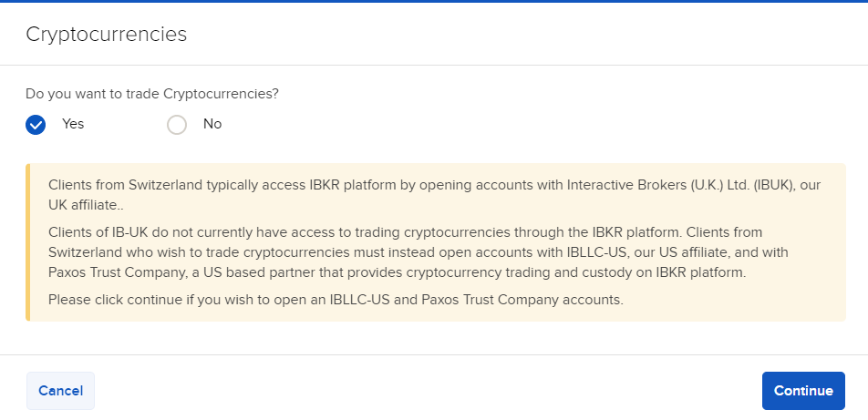Click the empty circle beside No

[177, 125]
